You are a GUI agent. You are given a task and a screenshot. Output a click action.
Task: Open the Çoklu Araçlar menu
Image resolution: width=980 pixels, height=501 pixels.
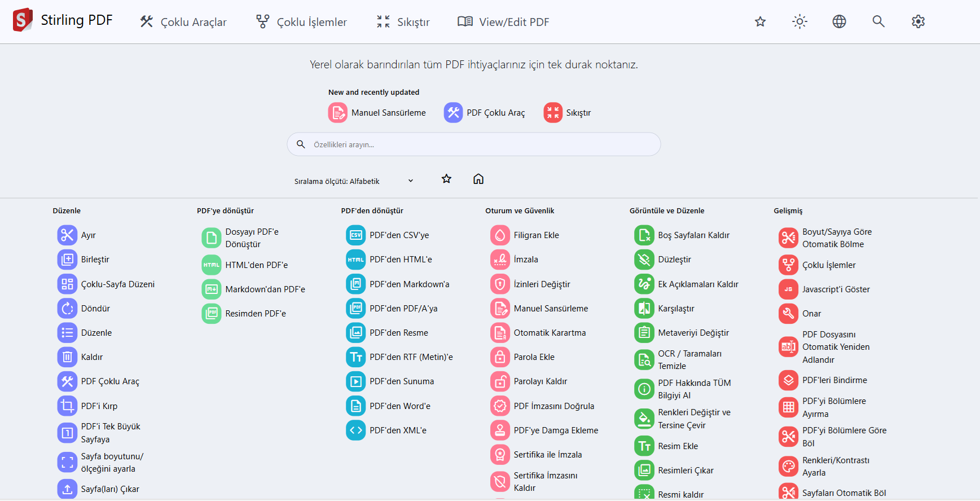(183, 22)
